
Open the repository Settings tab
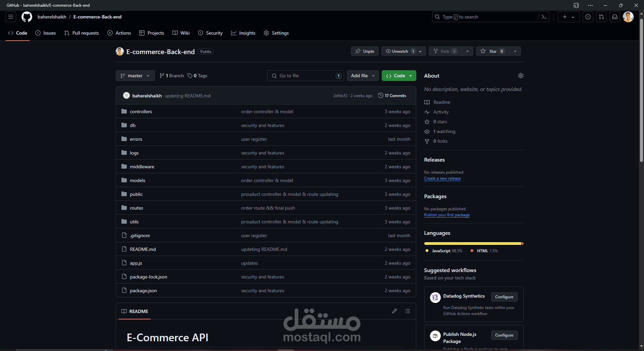click(276, 33)
